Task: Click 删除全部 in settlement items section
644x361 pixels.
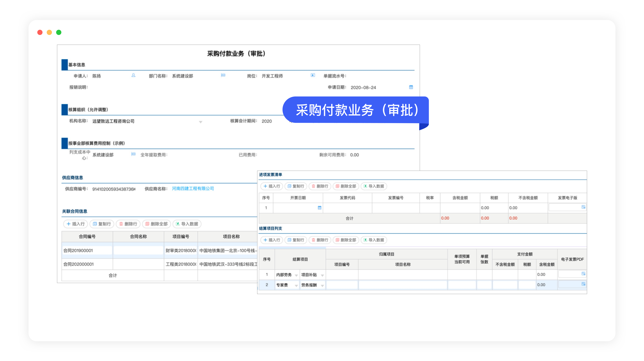Action: 346,240
